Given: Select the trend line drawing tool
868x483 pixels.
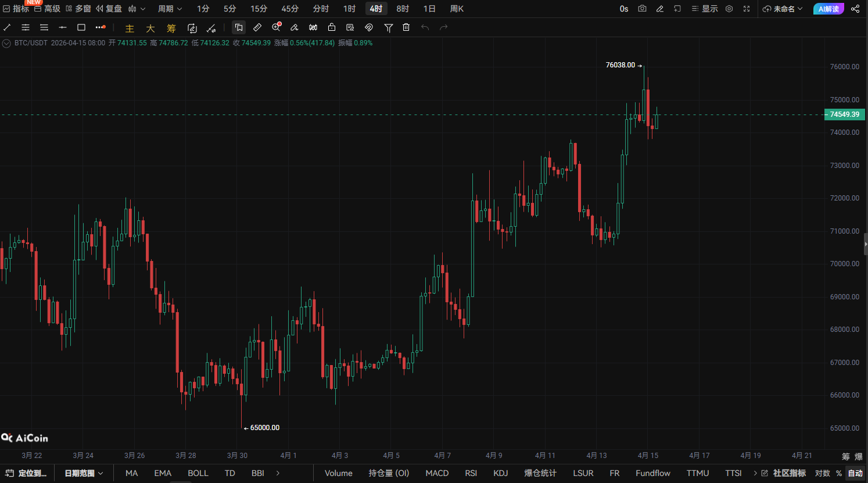Looking at the screenshot, I should click(x=7, y=27).
